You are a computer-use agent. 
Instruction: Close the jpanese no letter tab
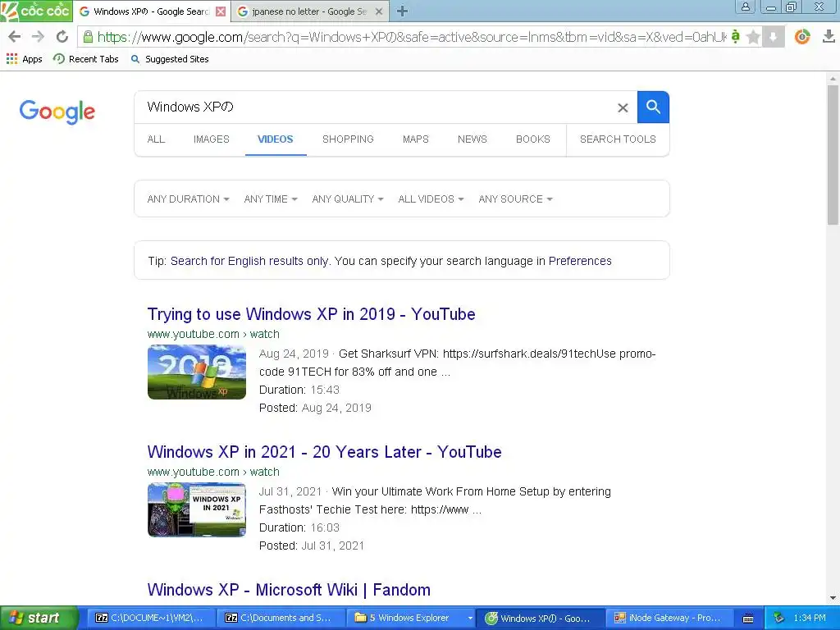pos(379,11)
